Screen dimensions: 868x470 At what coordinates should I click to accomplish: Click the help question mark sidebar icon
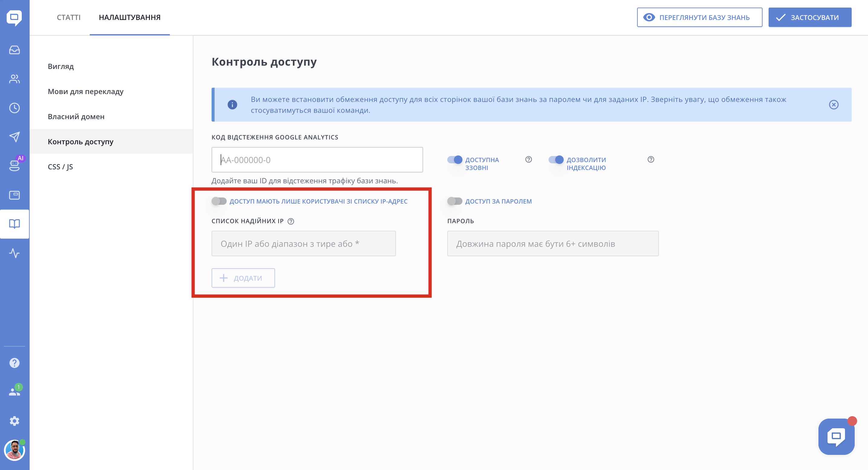(15, 363)
